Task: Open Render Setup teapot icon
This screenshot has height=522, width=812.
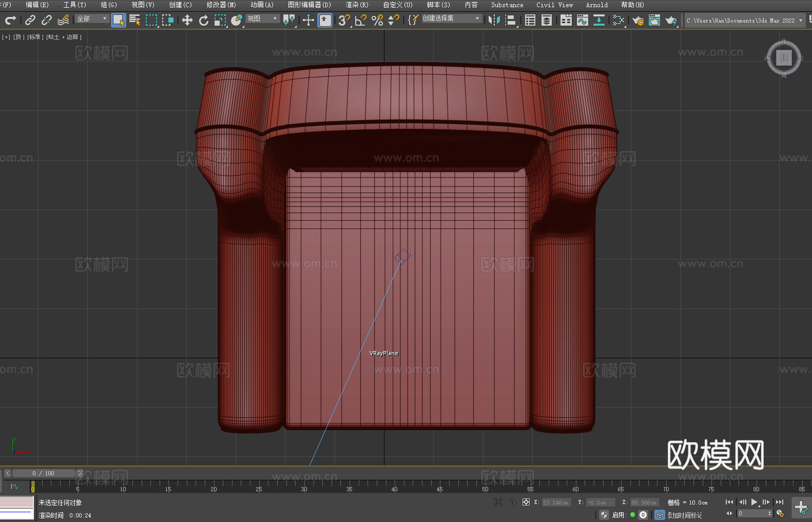Action: 638,20
